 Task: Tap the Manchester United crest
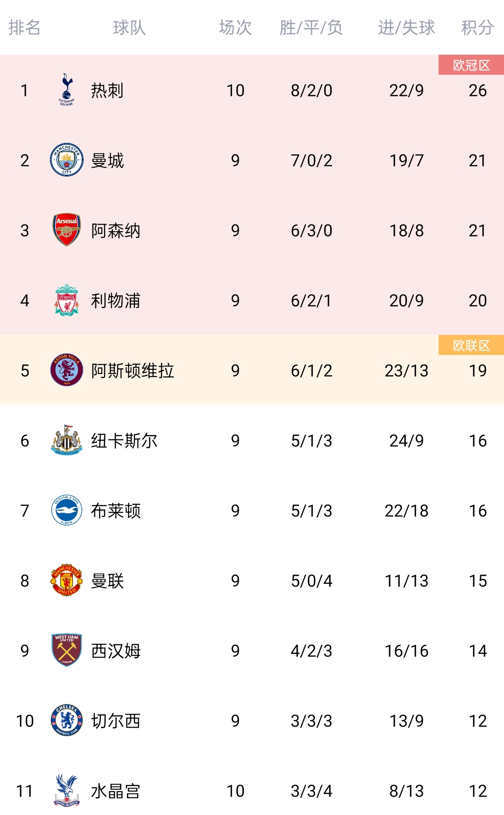coord(66,580)
